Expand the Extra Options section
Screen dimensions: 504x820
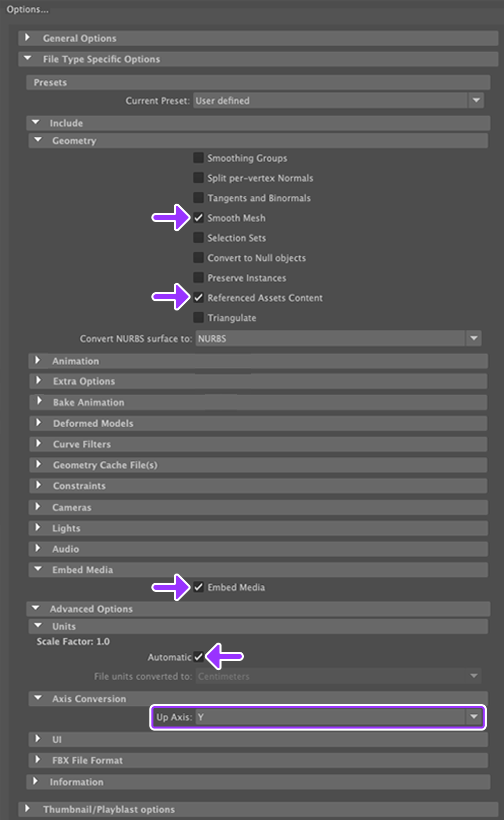coord(258,381)
